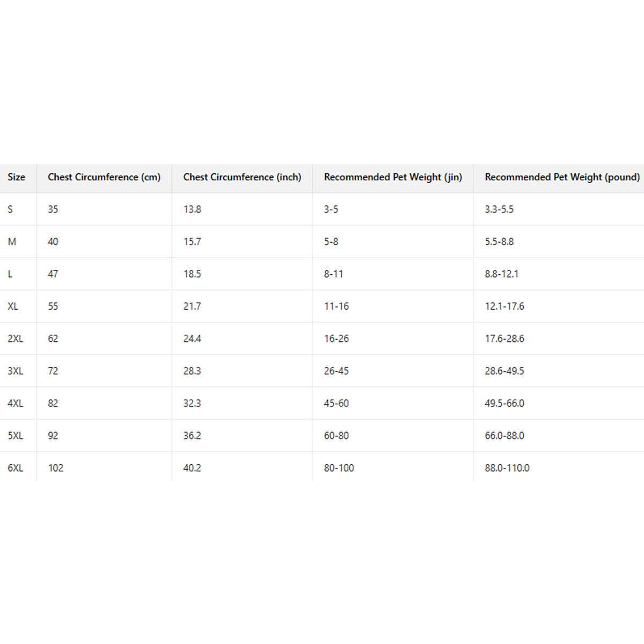The width and height of the screenshot is (644, 644).
Task: Select the XL size cell
Action: 13,306
